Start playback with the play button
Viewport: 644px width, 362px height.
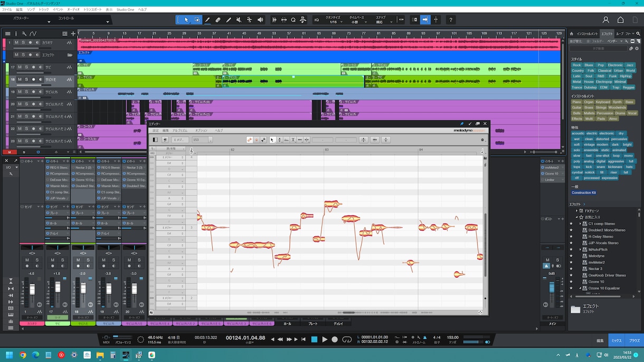pyautogui.click(x=325, y=340)
